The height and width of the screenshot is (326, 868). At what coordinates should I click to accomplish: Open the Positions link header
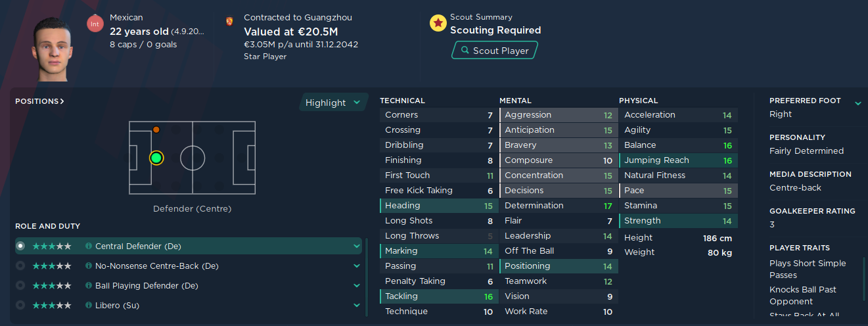coord(39,101)
